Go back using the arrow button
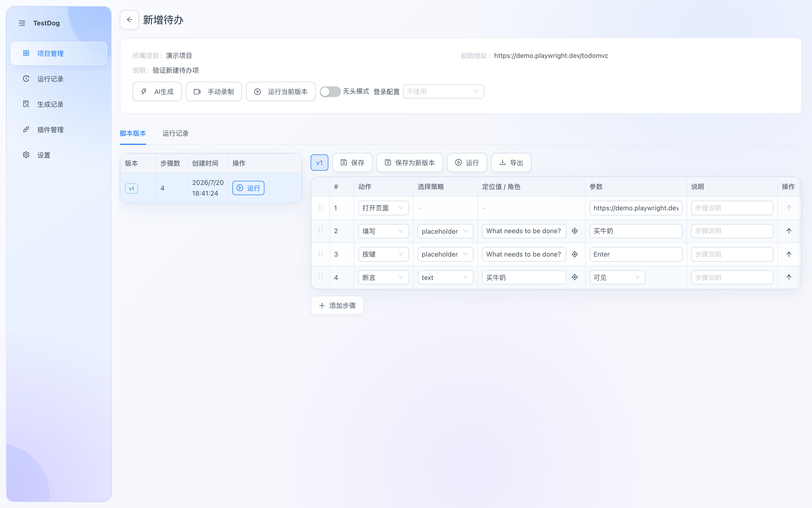 click(129, 20)
